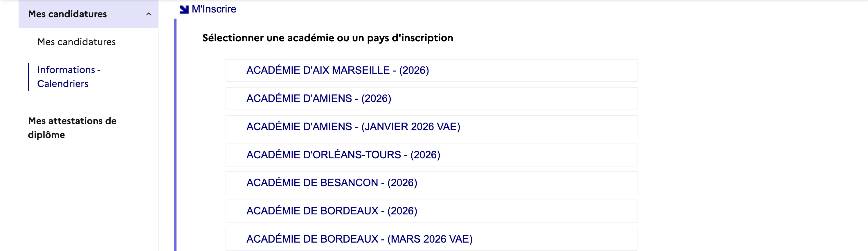
Task: Open the Mes candidatures sub-menu link
Action: point(76,42)
